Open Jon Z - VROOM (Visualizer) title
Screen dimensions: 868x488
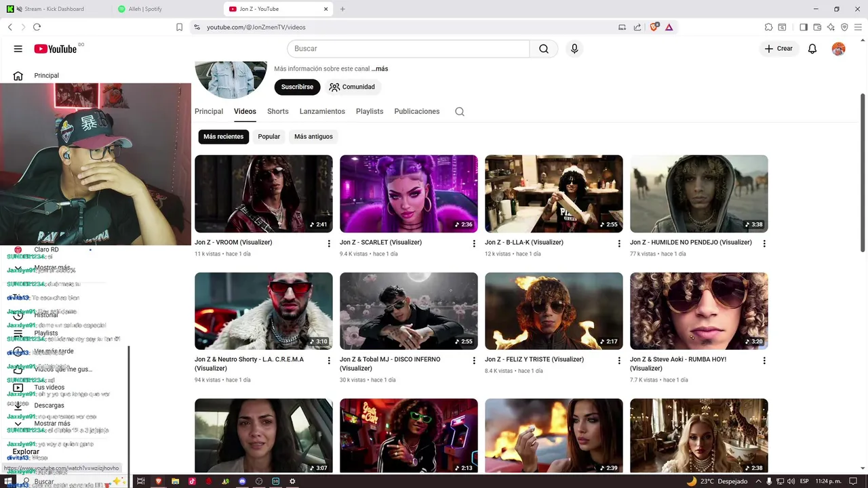coord(233,242)
